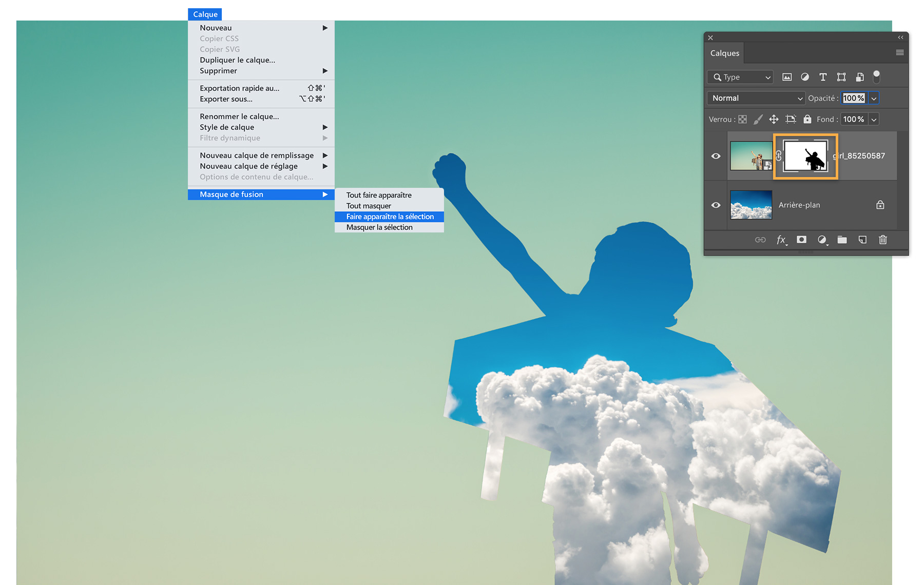The width and height of the screenshot is (924, 585).
Task: Expand the Style de calque submenu
Action: tap(261, 127)
